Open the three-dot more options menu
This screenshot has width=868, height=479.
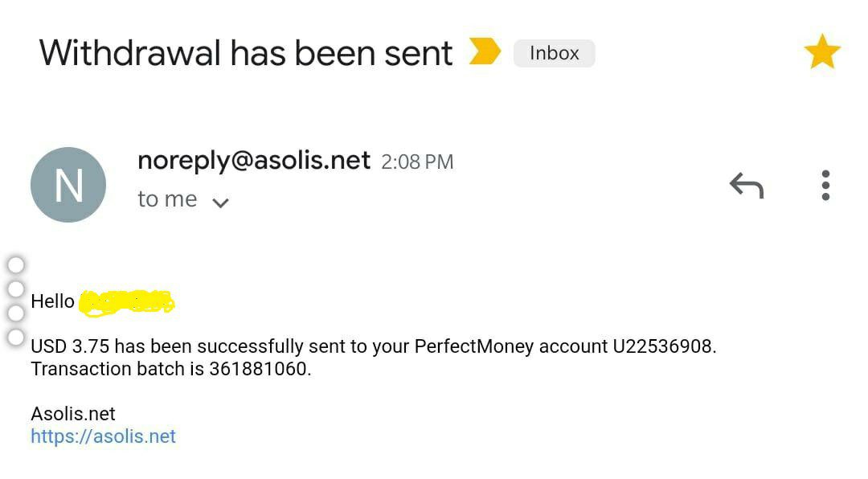coord(825,186)
